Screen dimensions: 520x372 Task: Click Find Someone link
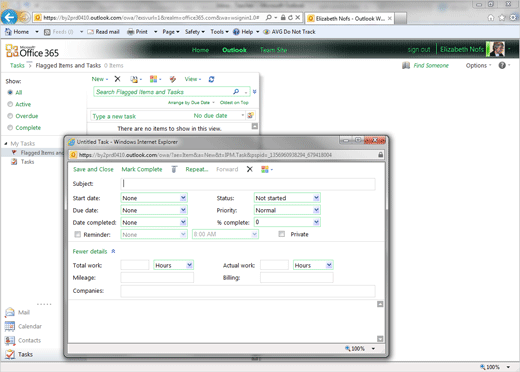431,65
